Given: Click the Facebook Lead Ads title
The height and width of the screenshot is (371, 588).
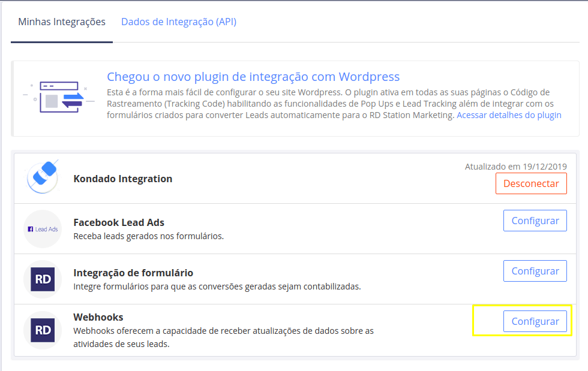Looking at the screenshot, I should (x=119, y=222).
